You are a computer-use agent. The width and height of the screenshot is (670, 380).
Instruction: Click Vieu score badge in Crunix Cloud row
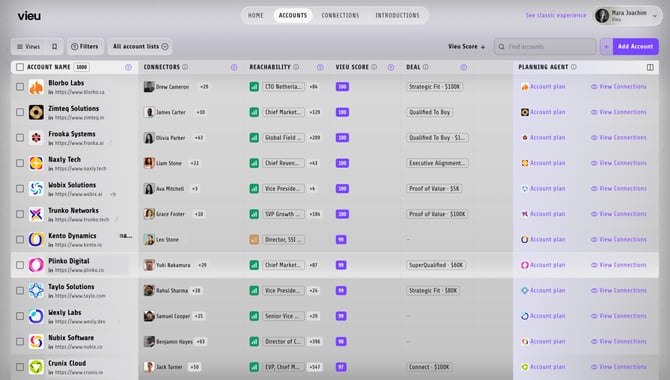(x=341, y=367)
